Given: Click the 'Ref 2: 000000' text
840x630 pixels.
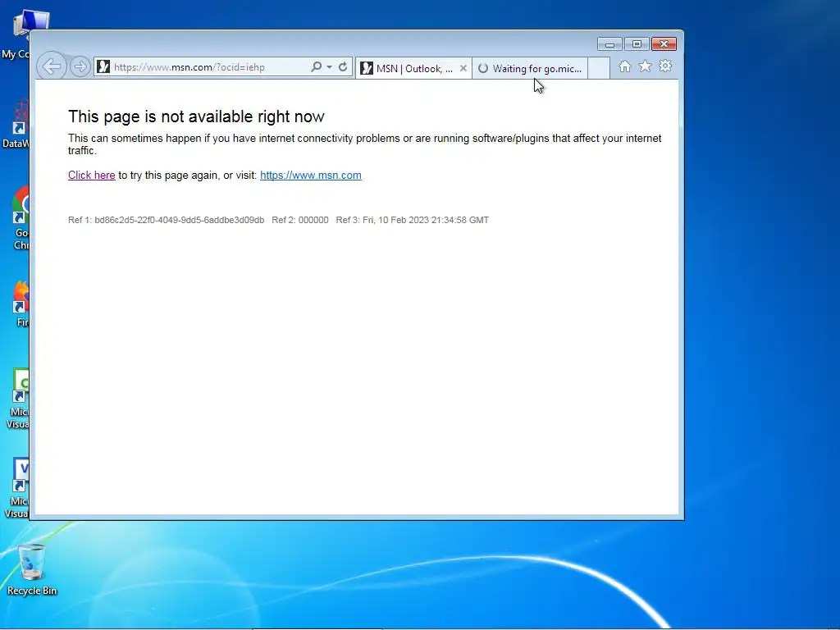Looking at the screenshot, I should (300, 220).
